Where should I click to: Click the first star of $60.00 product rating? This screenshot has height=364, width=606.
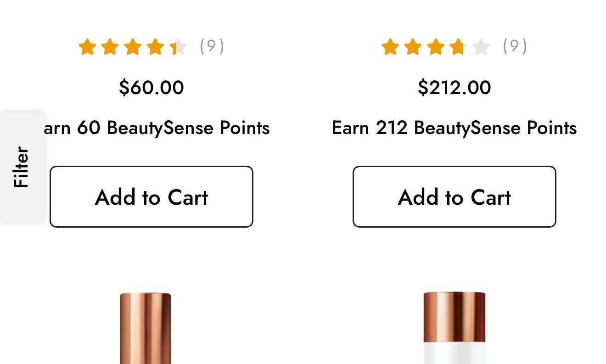pyautogui.click(x=87, y=47)
